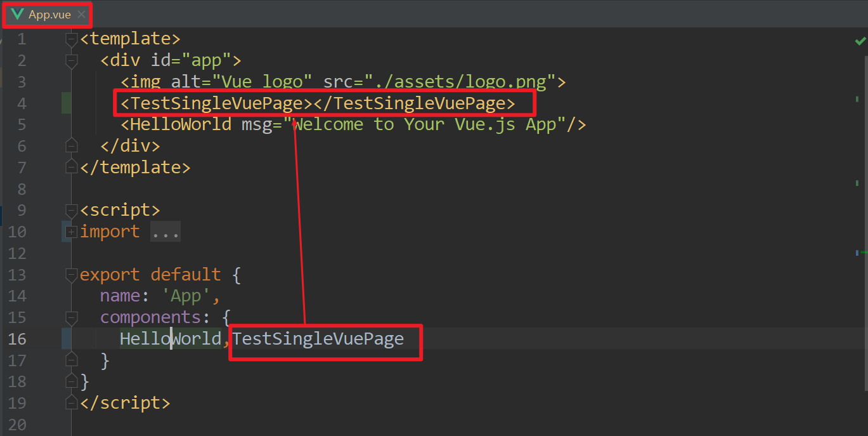868x436 pixels.
Task: Click the default keyword on line 13
Action: click(186, 275)
